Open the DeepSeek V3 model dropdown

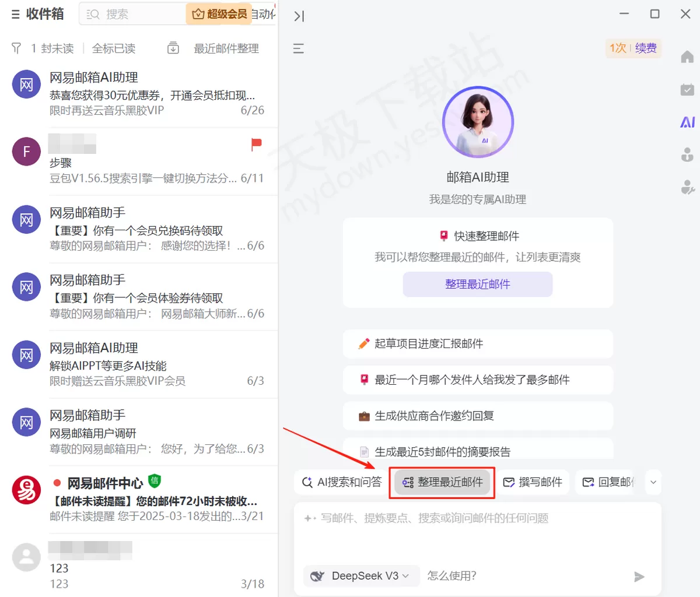(x=362, y=576)
